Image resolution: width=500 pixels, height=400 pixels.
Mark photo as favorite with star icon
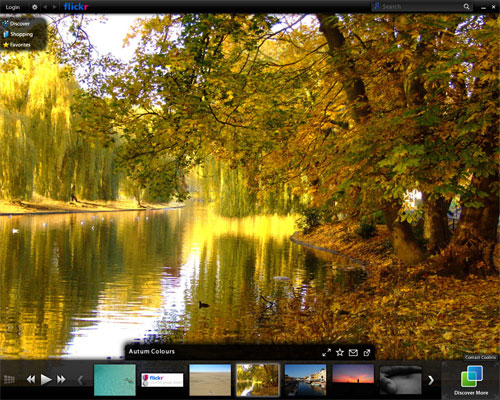tap(340, 352)
